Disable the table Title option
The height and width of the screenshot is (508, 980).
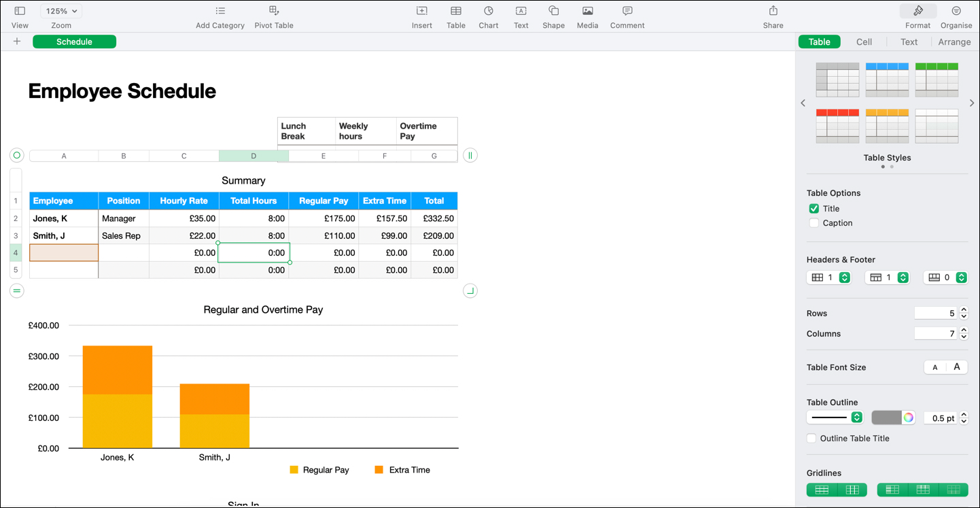813,208
